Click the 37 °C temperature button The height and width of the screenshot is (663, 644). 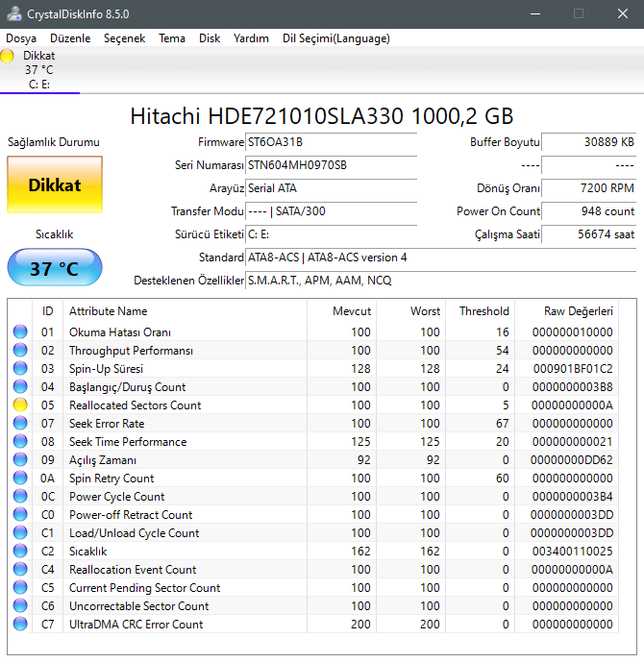[x=54, y=268]
